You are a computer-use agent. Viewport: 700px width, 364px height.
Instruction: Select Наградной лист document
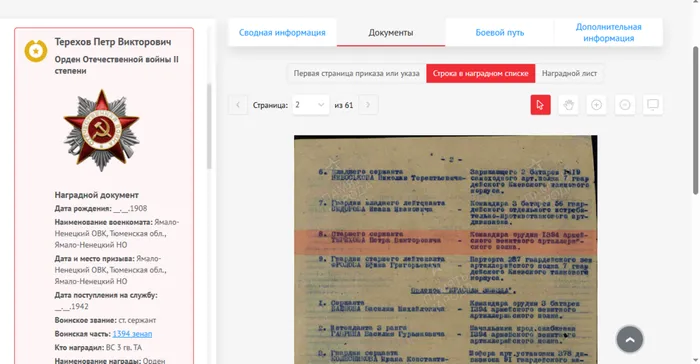[569, 73]
